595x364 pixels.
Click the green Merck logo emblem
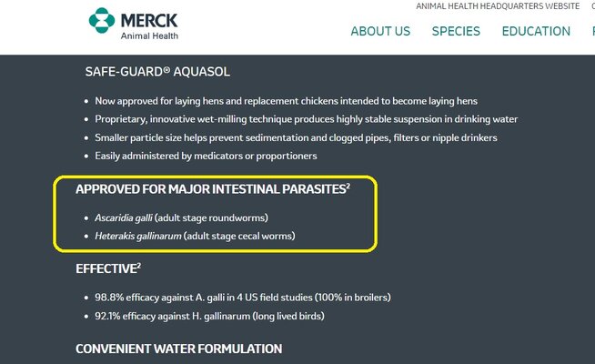(x=102, y=21)
